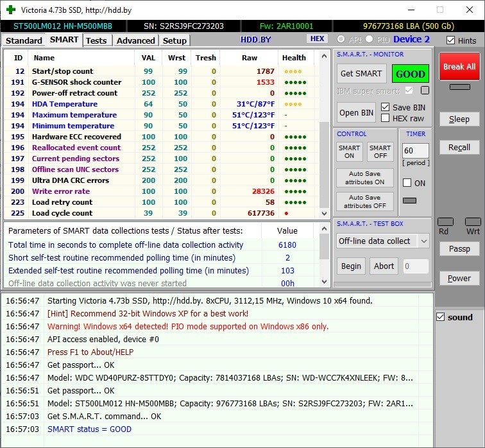
Task: Click the Extended self-test polling time row
Action: (162, 270)
